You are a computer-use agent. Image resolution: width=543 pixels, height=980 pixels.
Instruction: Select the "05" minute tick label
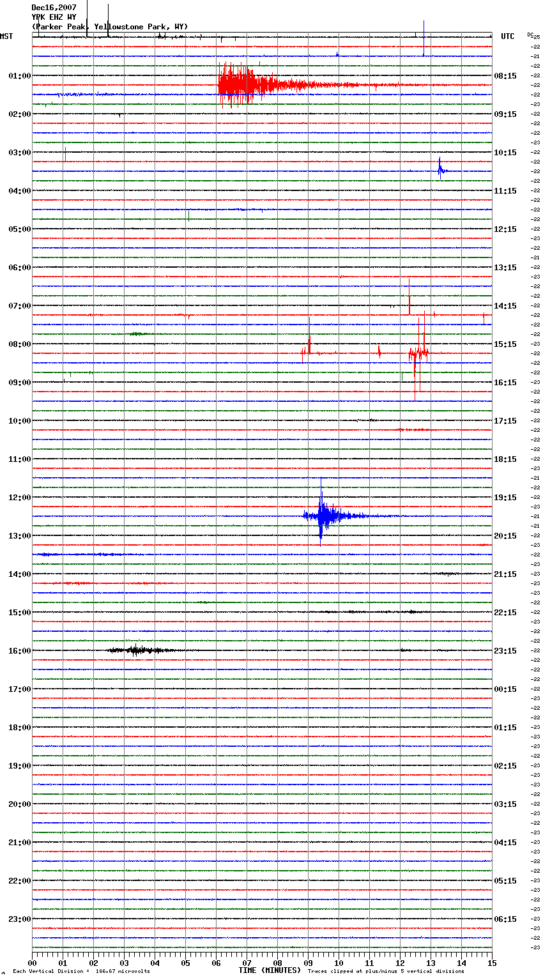[185, 963]
